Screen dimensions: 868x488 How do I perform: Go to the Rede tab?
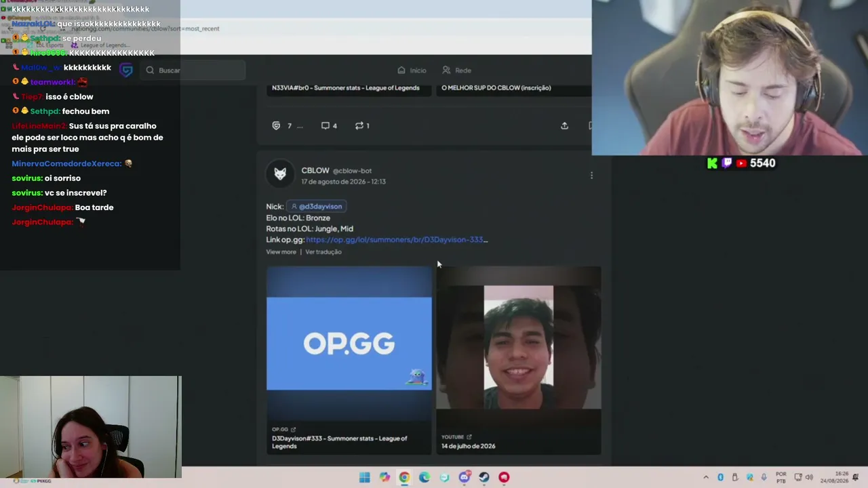(456, 70)
